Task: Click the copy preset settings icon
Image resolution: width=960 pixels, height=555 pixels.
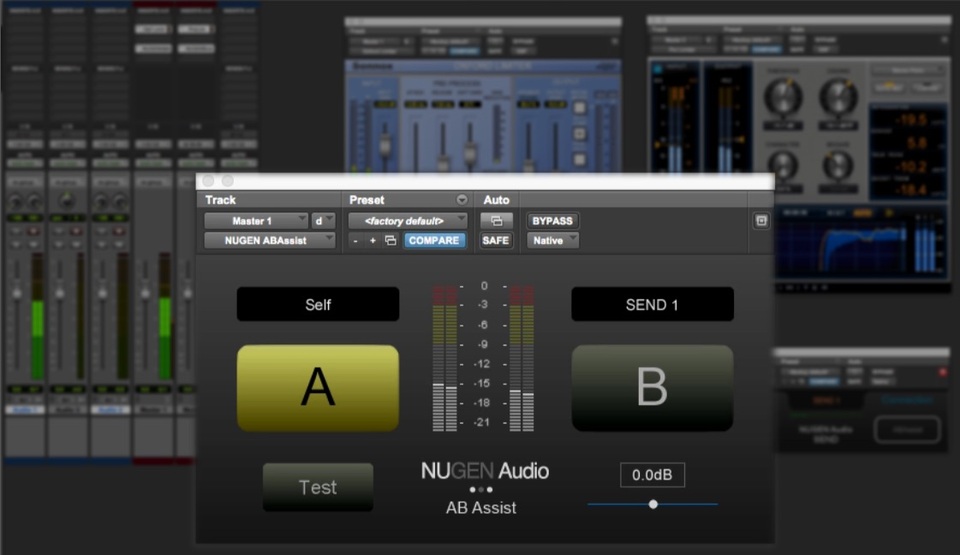Action: pyautogui.click(x=390, y=241)
